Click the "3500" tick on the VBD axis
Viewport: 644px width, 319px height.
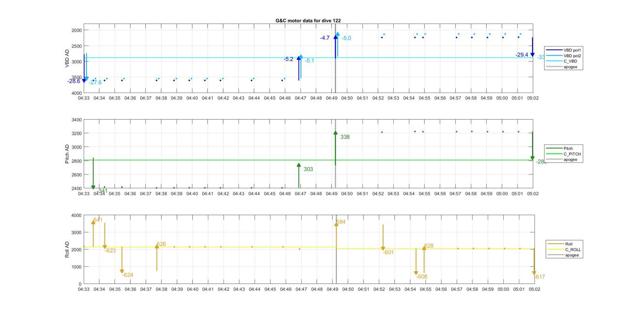pyautogui.click(x=76, y=77)
